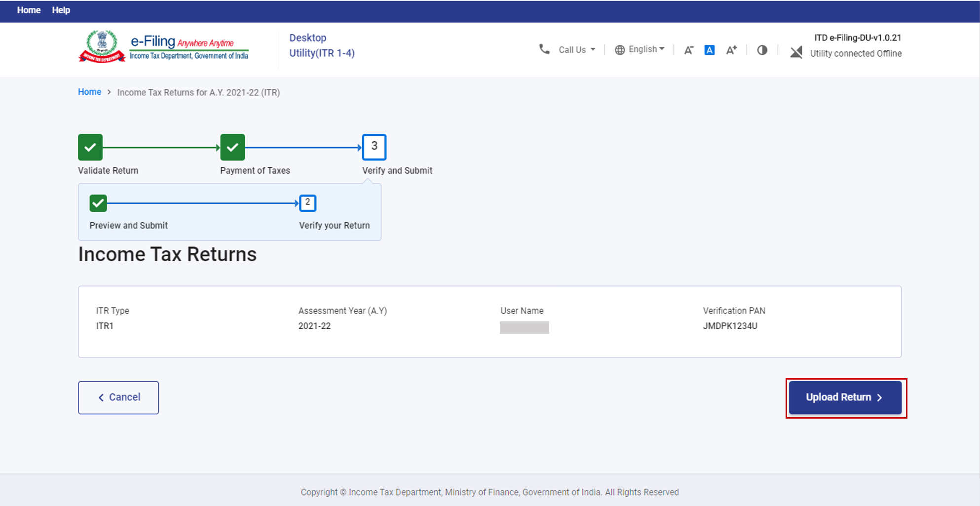The image size is (980, 506).
Task: Click the Validate Return green checkmark step
Action: click(90, 147)
